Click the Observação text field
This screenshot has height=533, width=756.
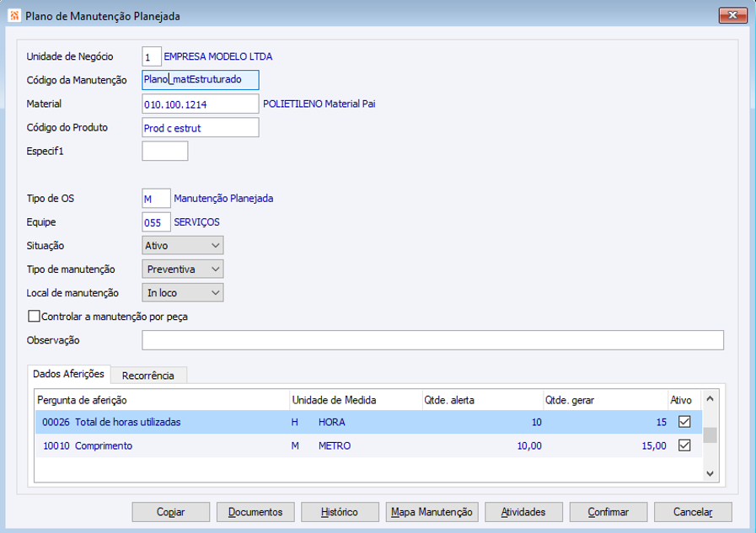(432, 340)
